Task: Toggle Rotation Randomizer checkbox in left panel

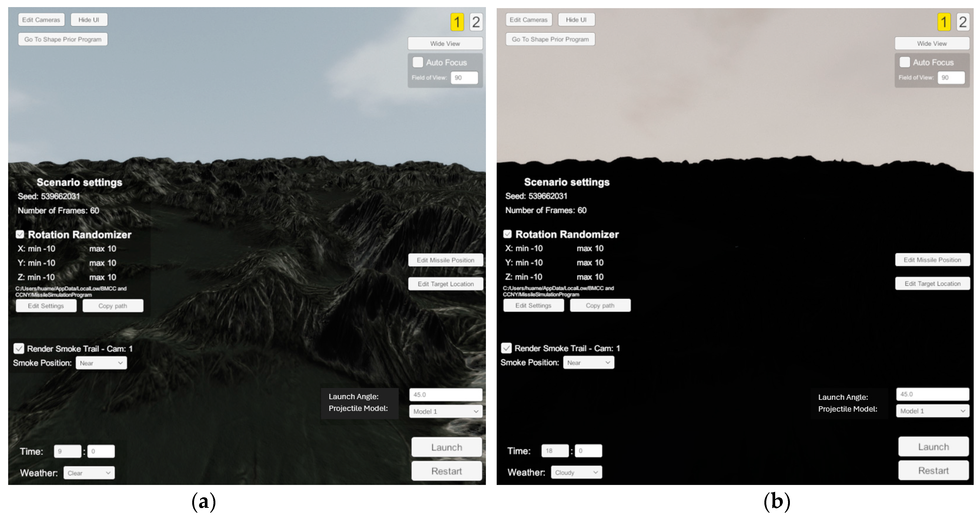Action: [x=20, y=235]
